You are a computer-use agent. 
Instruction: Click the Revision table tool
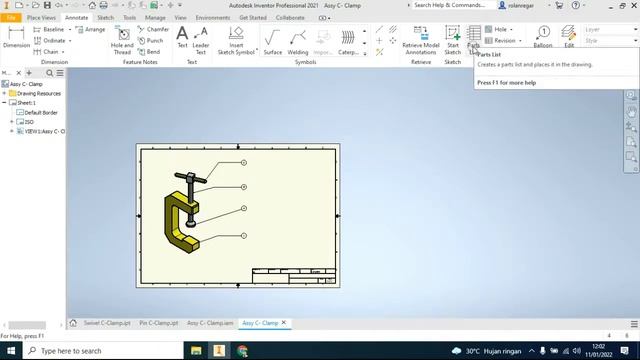point(500,40)
